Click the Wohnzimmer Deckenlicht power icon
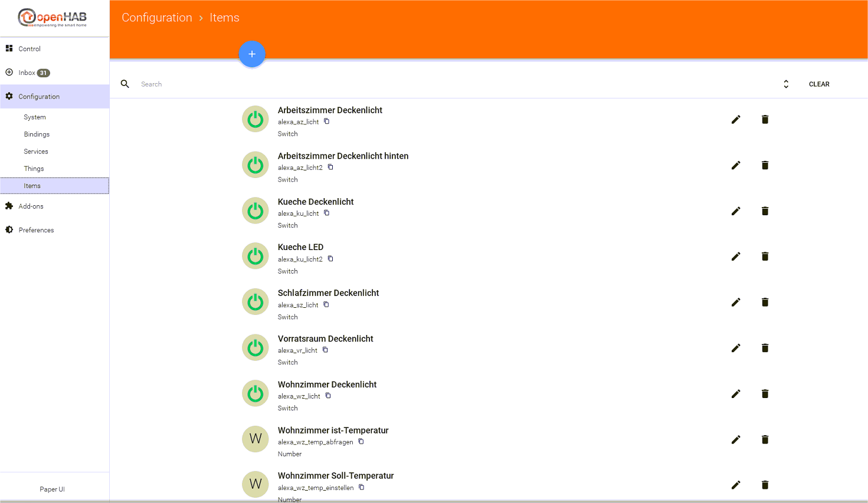Screen dimensions: 868x503 pos(256,393)
